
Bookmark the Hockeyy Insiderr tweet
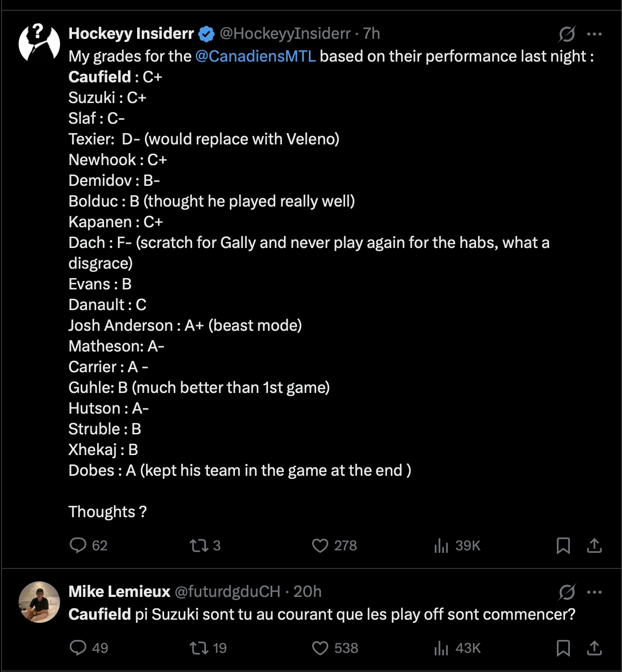click(563, 546)
